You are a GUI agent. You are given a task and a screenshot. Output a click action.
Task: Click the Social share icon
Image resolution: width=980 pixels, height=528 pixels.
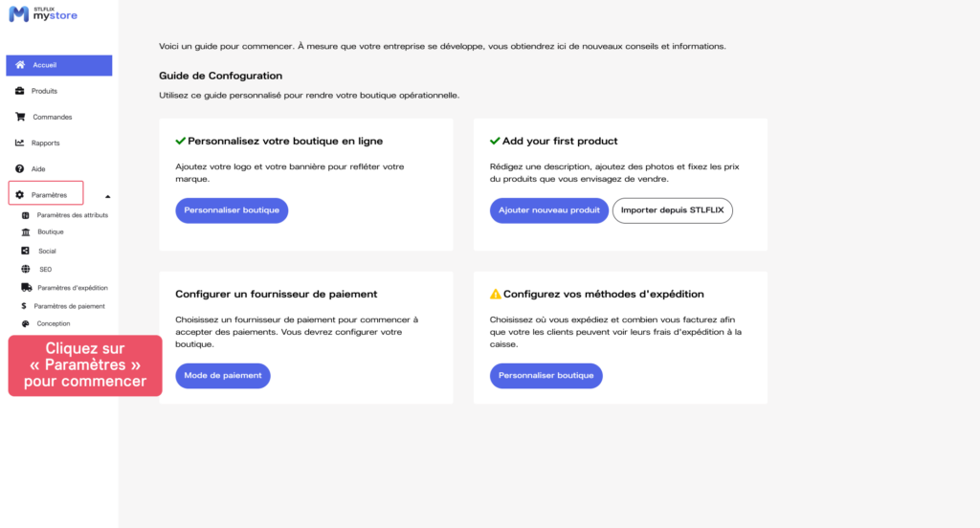click(26, 251)
